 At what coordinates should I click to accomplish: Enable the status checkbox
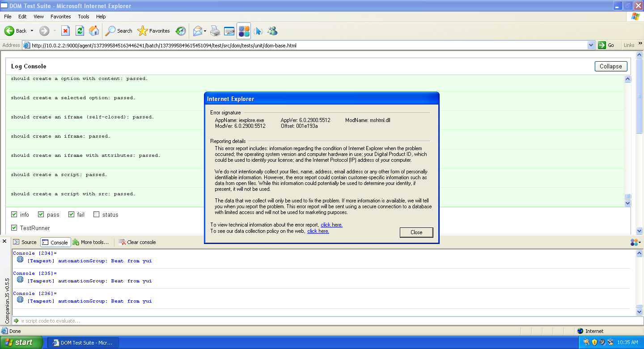pyautogui.click(x=96, y=214)
